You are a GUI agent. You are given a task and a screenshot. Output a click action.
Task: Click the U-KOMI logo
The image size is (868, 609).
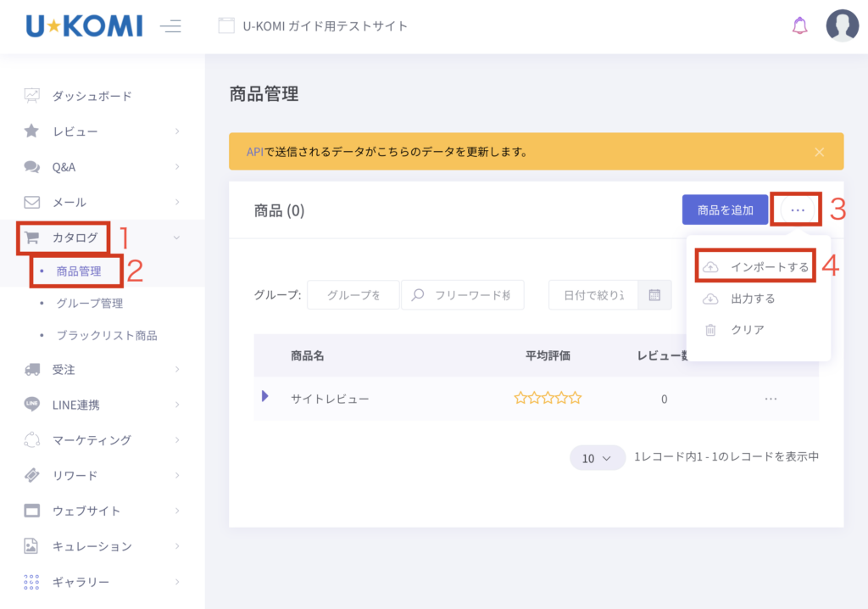tap(84, 26)
